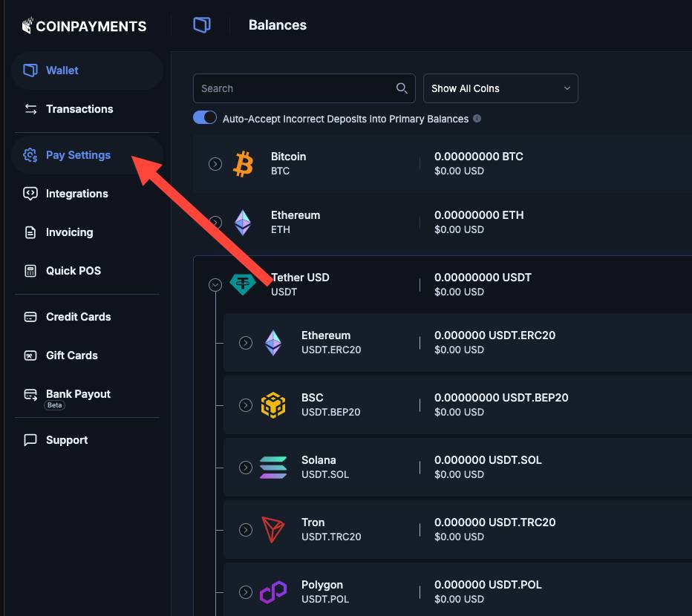The image size is (692, 616).
Task: Click the '0.00000000 USDT' balance
Action: coord(483,277)
